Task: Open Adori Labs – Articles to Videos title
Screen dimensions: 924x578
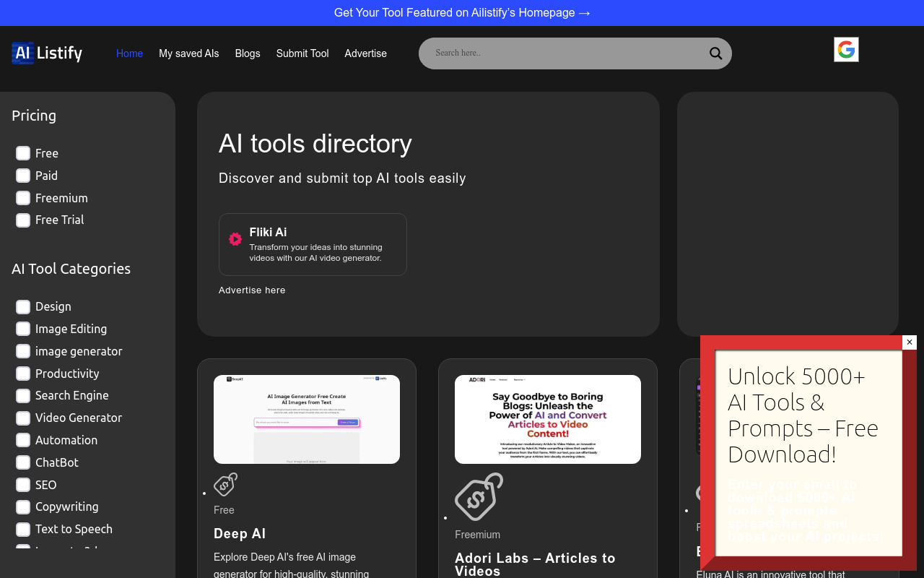Action: tap(535, 564)
